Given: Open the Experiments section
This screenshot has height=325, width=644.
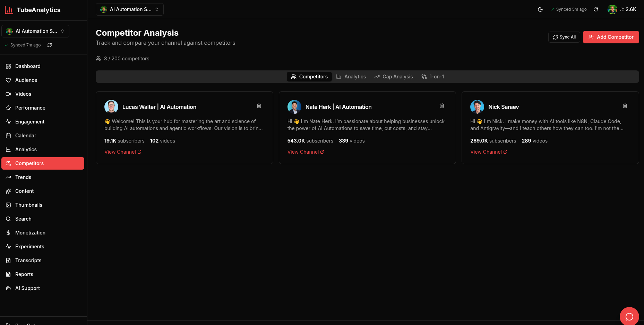Looking at the screenshot, I should [x=29, y=247].
